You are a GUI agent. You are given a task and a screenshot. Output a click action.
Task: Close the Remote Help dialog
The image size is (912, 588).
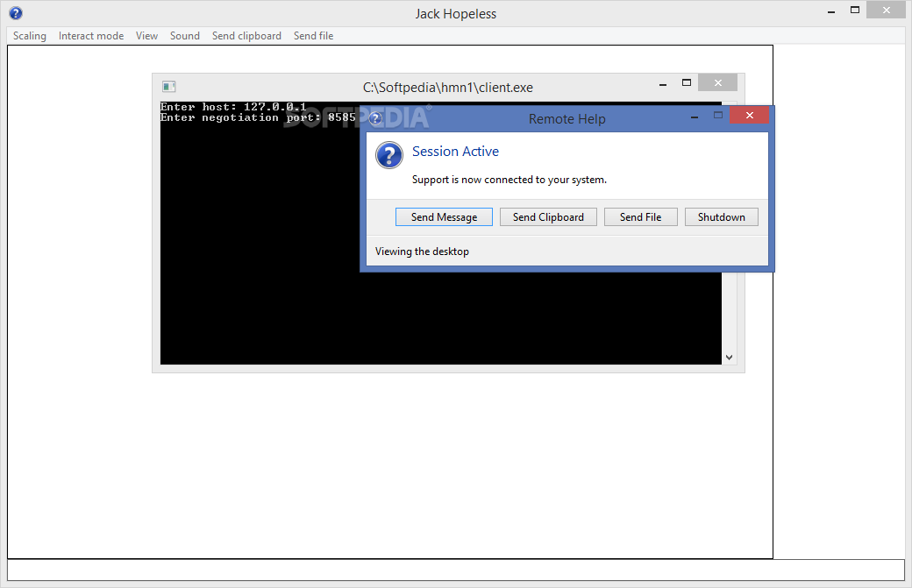point(749,115)
